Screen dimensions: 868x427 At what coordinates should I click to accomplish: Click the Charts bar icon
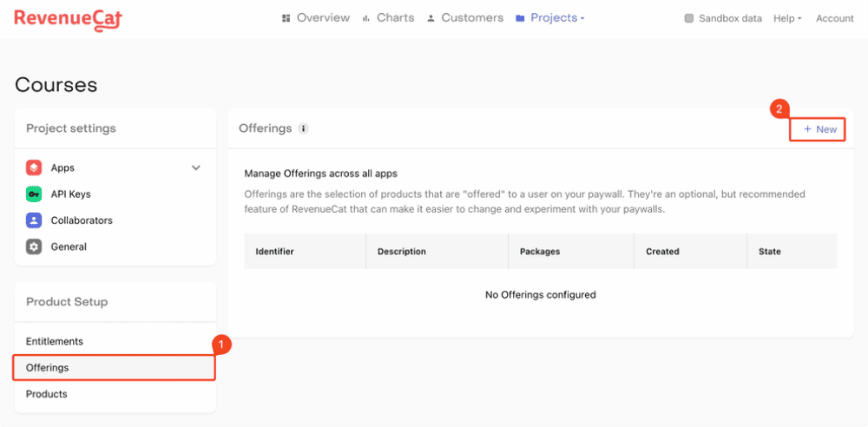tap(366, 18)
